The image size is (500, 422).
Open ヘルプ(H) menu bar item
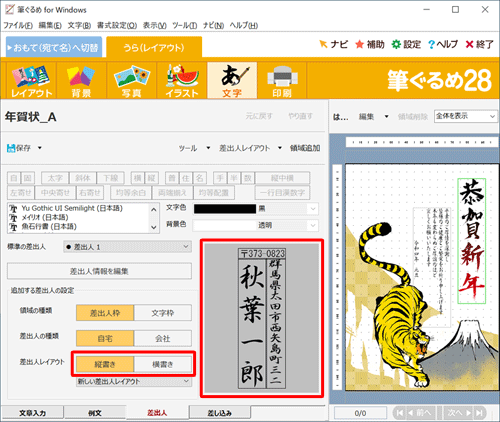click(244, 25)
